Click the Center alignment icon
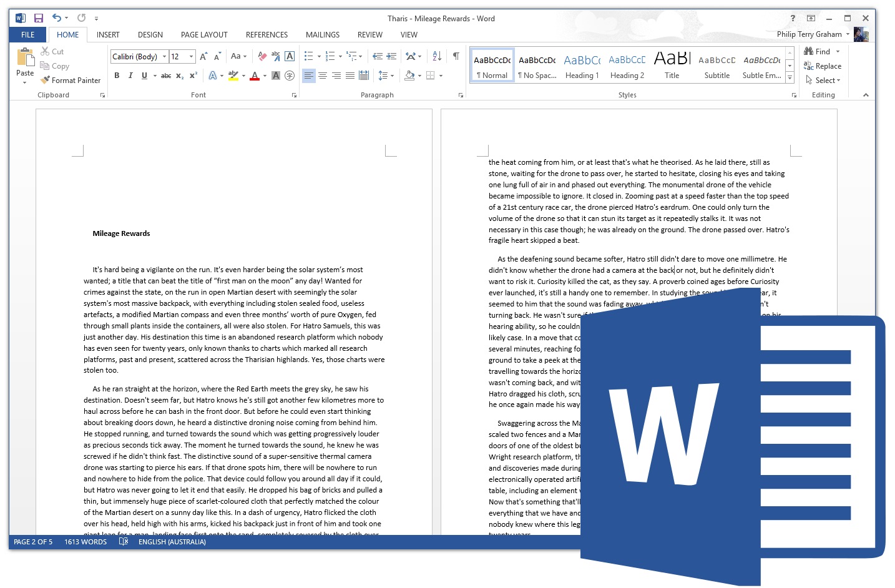The width and height of the screenshot is (895, 588). (323, 76)
